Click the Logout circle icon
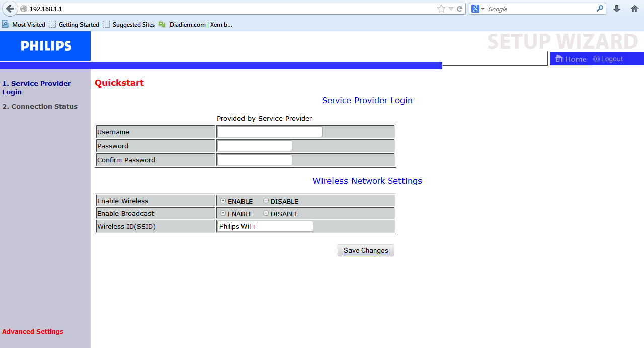Image resolution: width=644 pixels, height=348 pixels. [596, 59]
